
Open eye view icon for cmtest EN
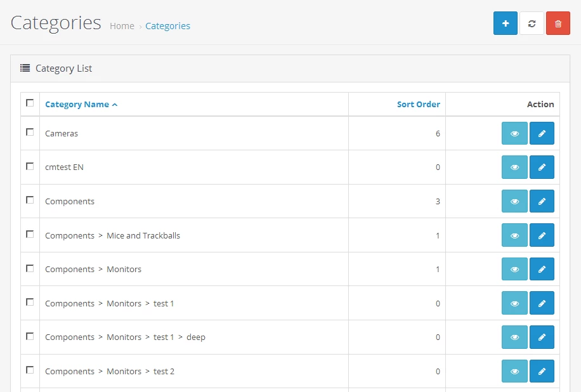514,167
